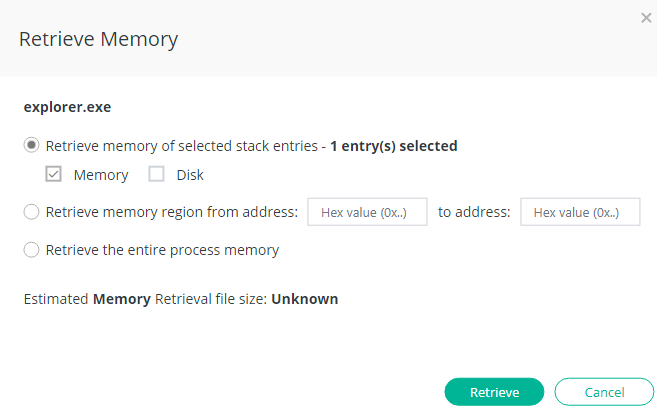Enable the Disk checkbox box
The image size is (657, 418).
click(156, 175)
